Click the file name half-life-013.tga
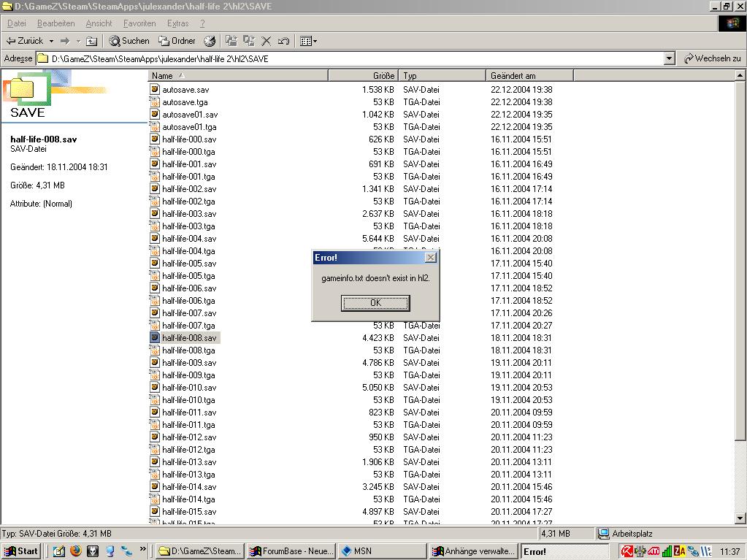Viewport: 747px width, 560px height. tap(188, 475)
